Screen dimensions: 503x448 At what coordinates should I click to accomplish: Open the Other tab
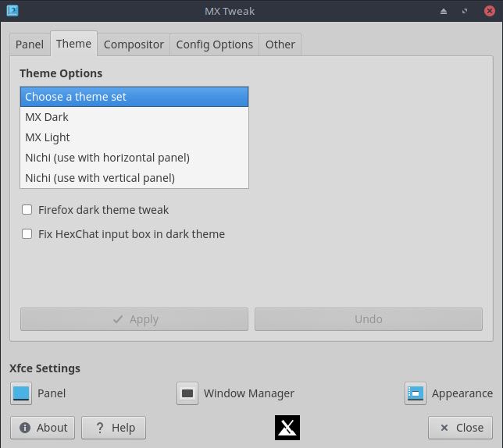(280, 44)
